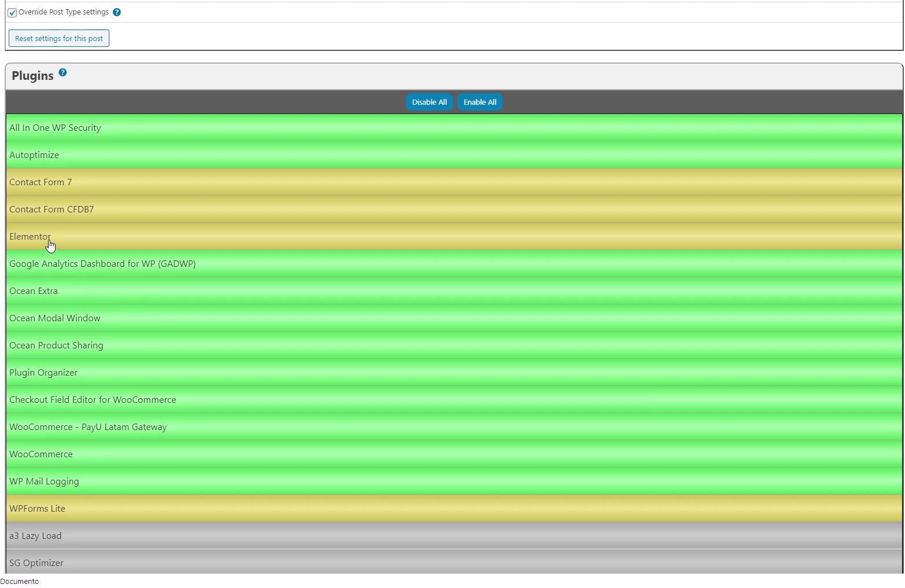Toggle Google Analytics Dashboard for WP row
The width and height of the screenshot is (905, 588).
(x=454, y=263)
